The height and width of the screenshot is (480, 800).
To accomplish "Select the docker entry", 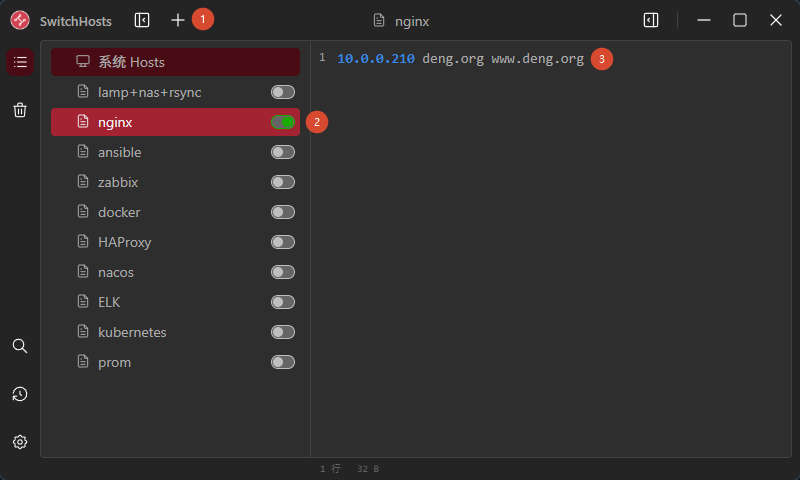I will pos(175,212).
